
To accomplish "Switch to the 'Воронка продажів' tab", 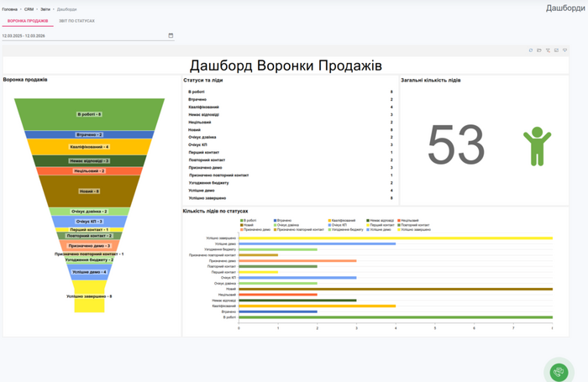I will point(28,20).
